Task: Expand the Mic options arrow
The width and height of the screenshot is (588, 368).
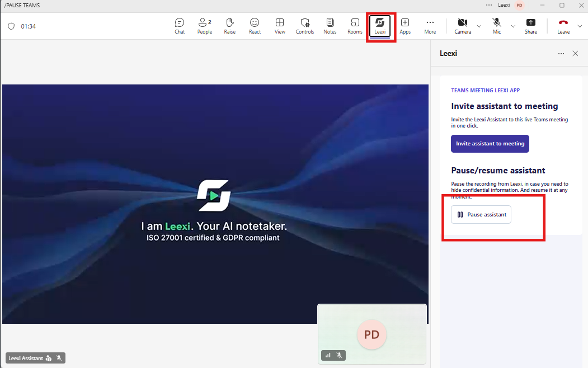Action: [513, 26]
